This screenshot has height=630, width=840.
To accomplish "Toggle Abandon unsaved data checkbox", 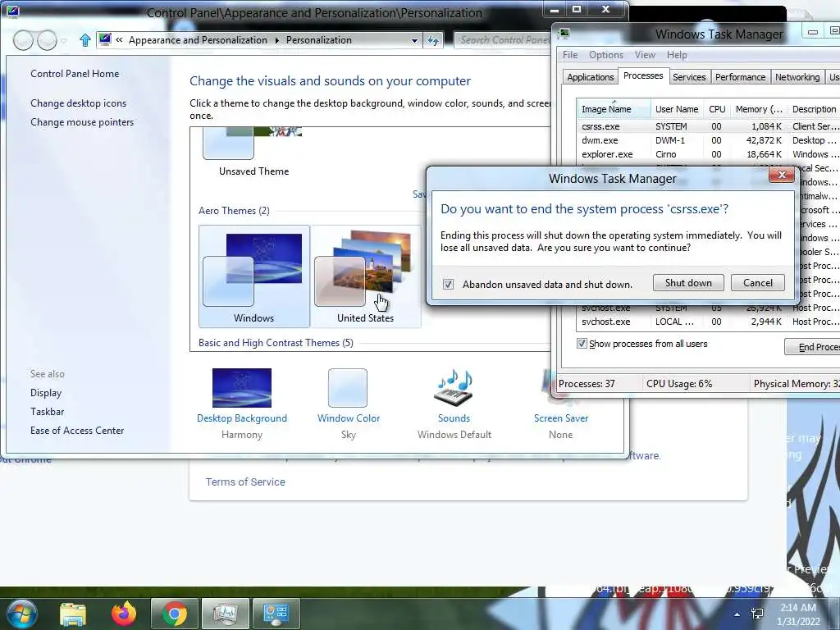I will pos(449,285).
